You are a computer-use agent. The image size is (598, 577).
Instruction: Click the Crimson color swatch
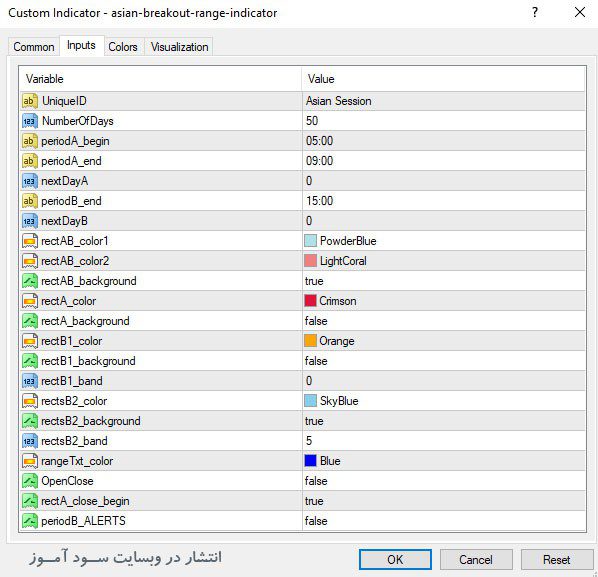tap(310, 301)
